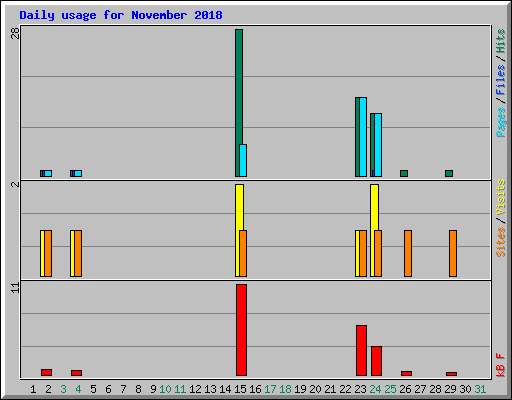
Task: Click the small red KB bar for day 26
Action: pos(406,373)
